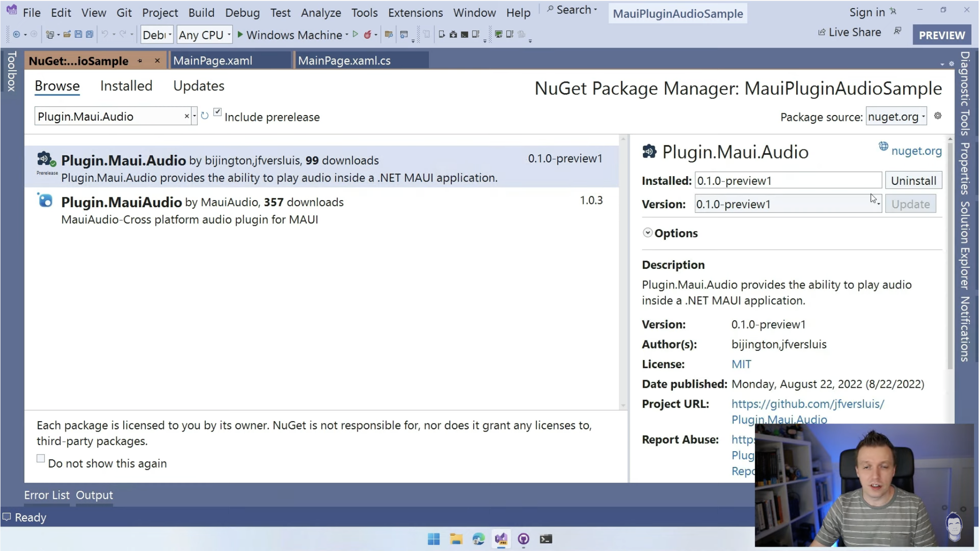Open the Any CPU platform dropdown
Viewport: 980px width, 551px height.
(204, 35)
